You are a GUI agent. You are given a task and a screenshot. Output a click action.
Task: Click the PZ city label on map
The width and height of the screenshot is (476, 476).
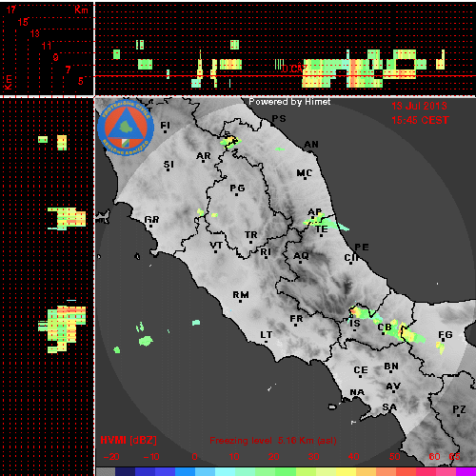pos(459,409)
